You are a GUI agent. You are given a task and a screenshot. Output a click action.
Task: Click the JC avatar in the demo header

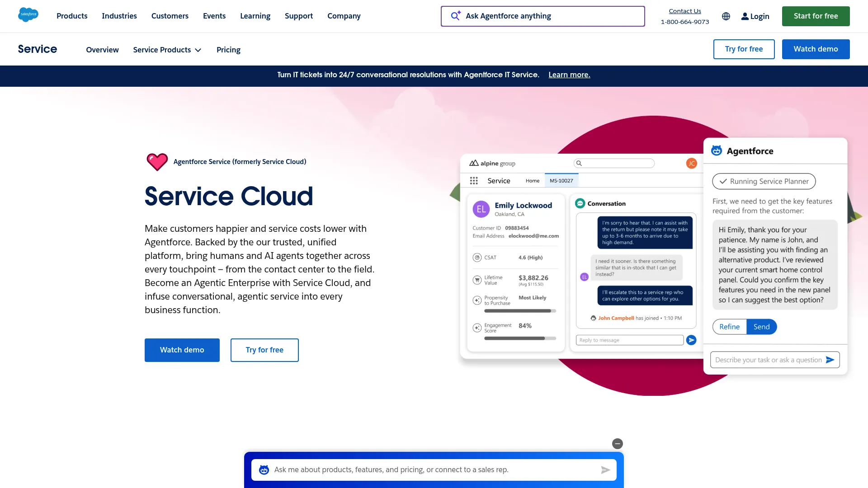(x=691, y=163)
